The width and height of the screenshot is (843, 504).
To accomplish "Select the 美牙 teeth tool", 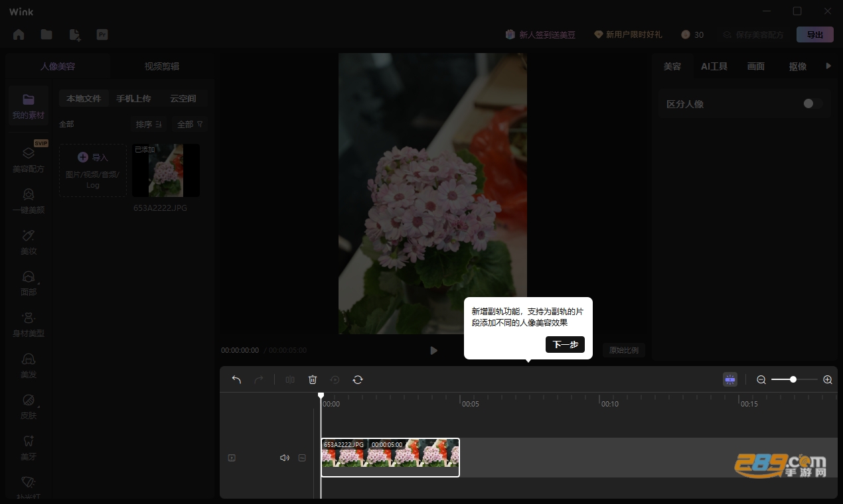I will click(29, 448).
